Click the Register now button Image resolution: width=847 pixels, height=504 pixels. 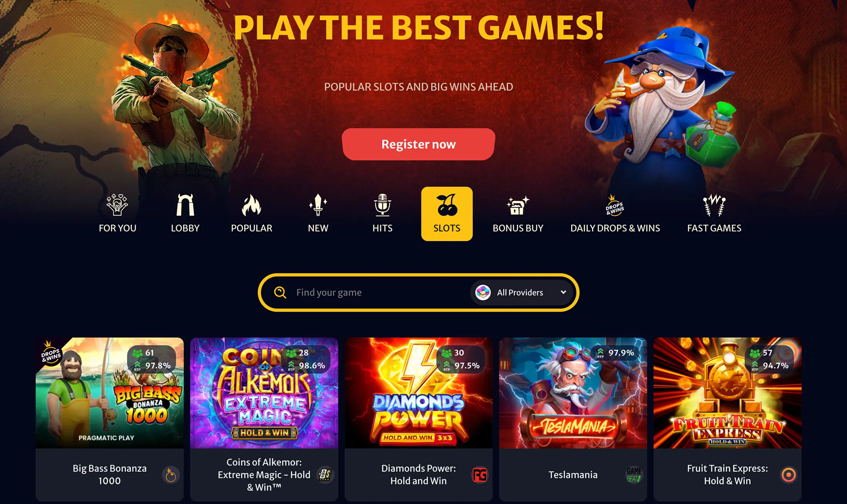pyautogui.click(x=418, y=144)
